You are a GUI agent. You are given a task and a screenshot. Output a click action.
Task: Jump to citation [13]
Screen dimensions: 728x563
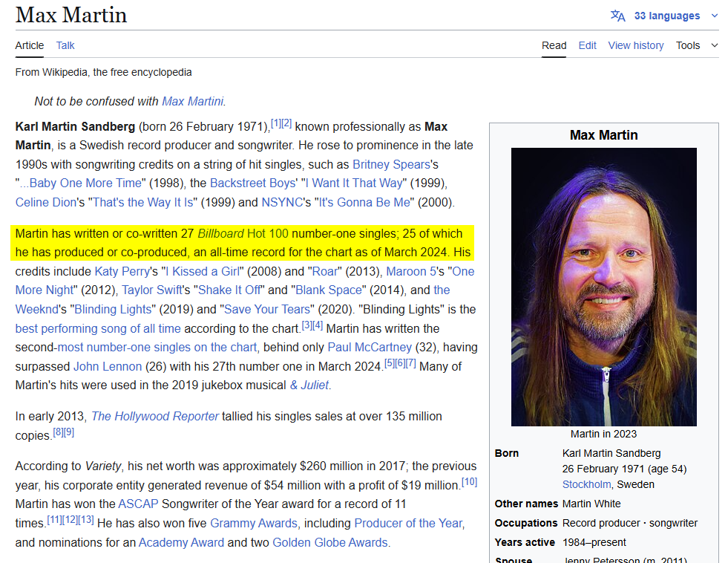pyautogui.click(x=86, y=519)
